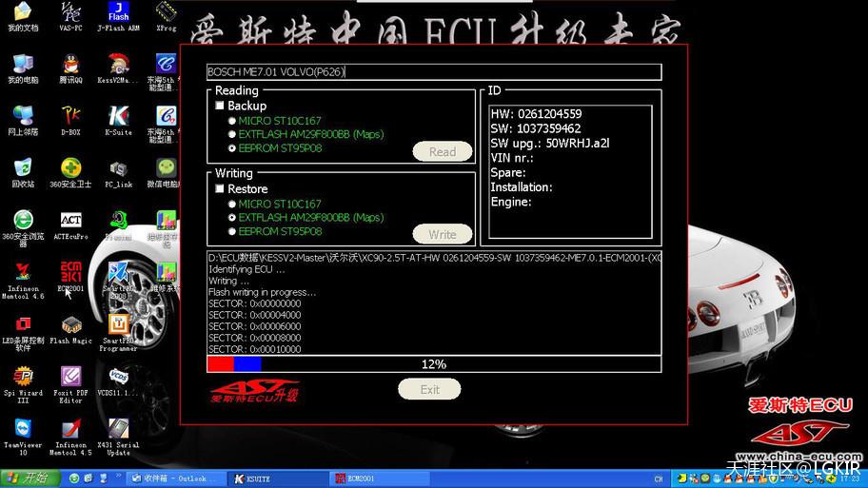Select the ECM2001 desktop icon

pos(70,277)
